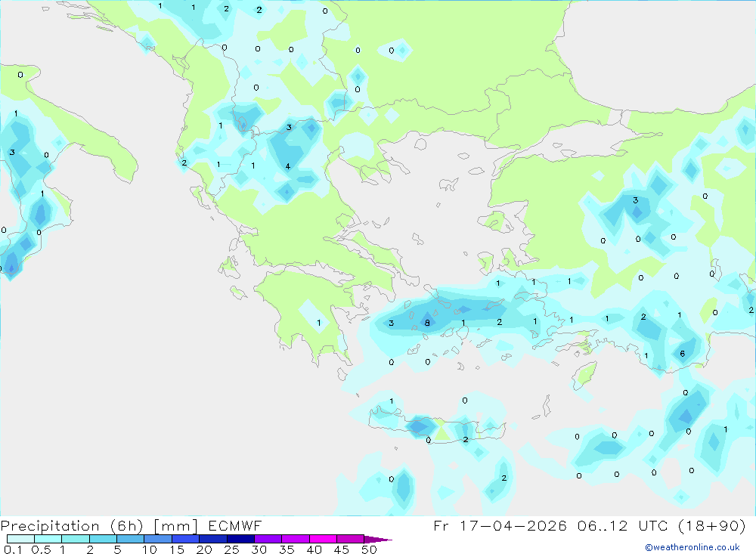This screenshot has height=554, width=756.
Task: Click the 'ECMWF' model label
Action: coord(235,525)
